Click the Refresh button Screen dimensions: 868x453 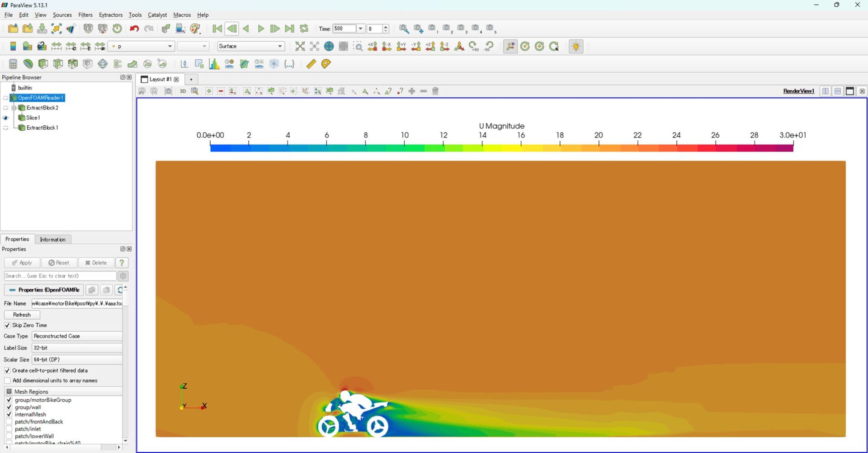(x=22, y=315)
